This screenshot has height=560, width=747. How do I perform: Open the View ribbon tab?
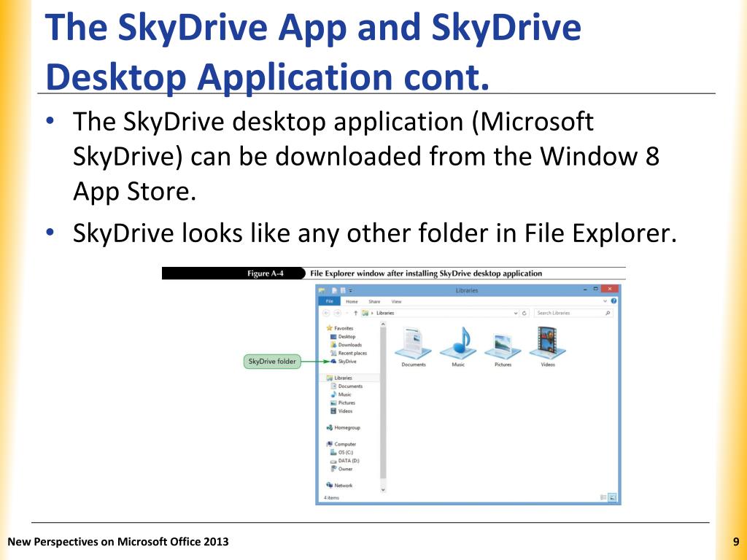(x=396, y=301)
